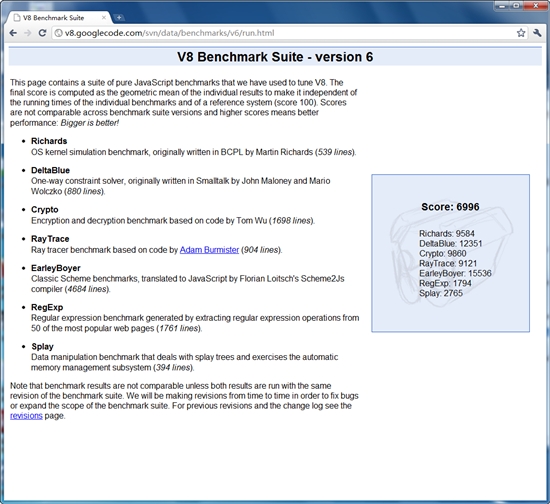This screenshot has width=550, height=504.
Task: Open the Adam Burmister link
Action: coord(209,250)
